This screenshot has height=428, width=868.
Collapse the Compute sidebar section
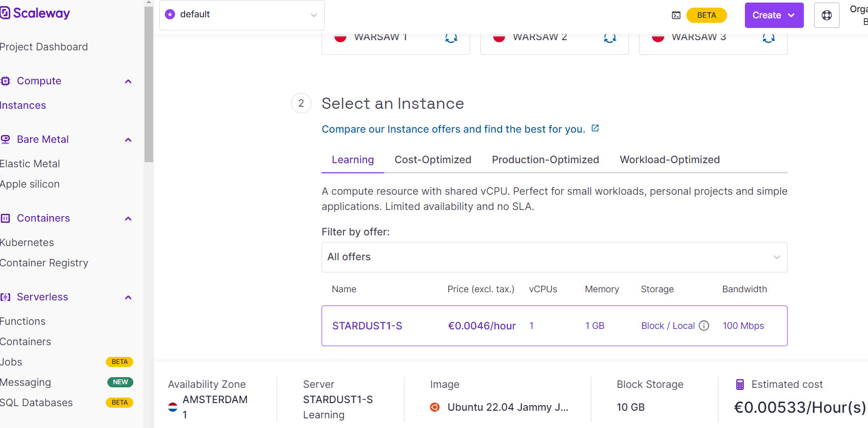pyautogui.click(x=128, y=81)
